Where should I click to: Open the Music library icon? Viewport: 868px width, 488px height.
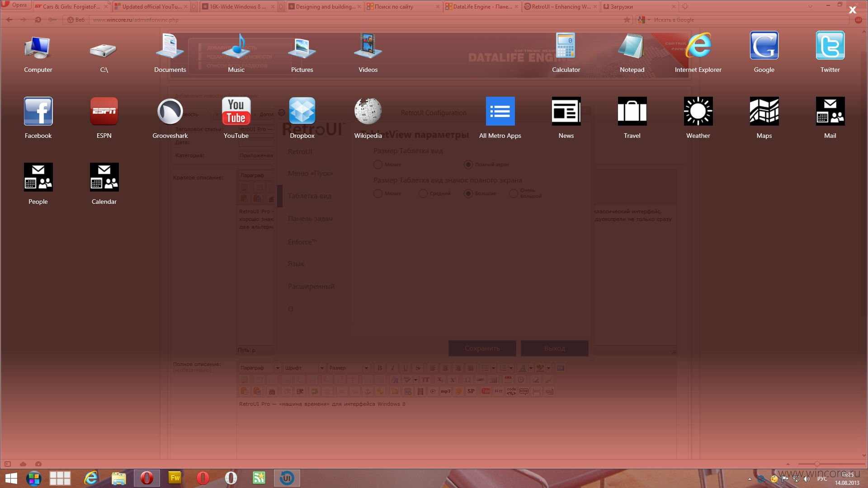pyautogui.click(x=236, y=47)
